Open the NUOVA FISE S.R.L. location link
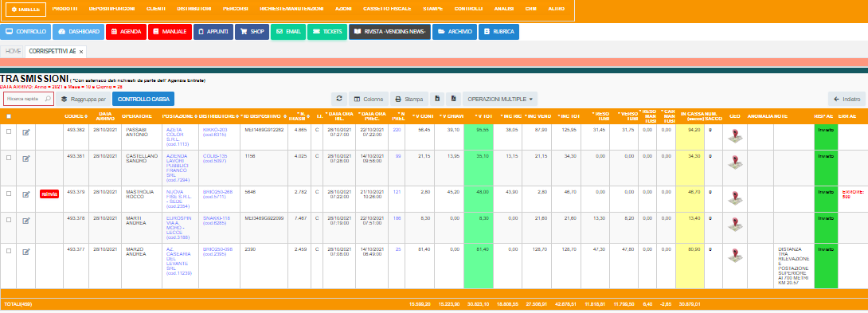The image size is (868, 313). (179, 198)
